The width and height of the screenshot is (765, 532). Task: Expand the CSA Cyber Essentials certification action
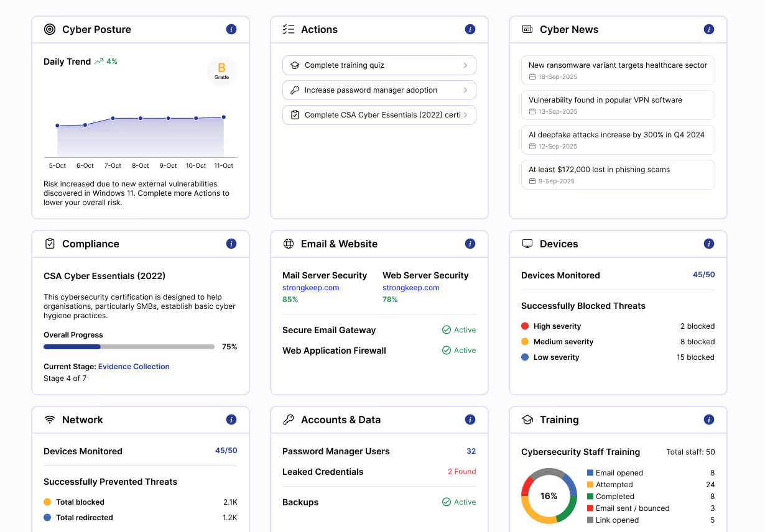point(379,115)
